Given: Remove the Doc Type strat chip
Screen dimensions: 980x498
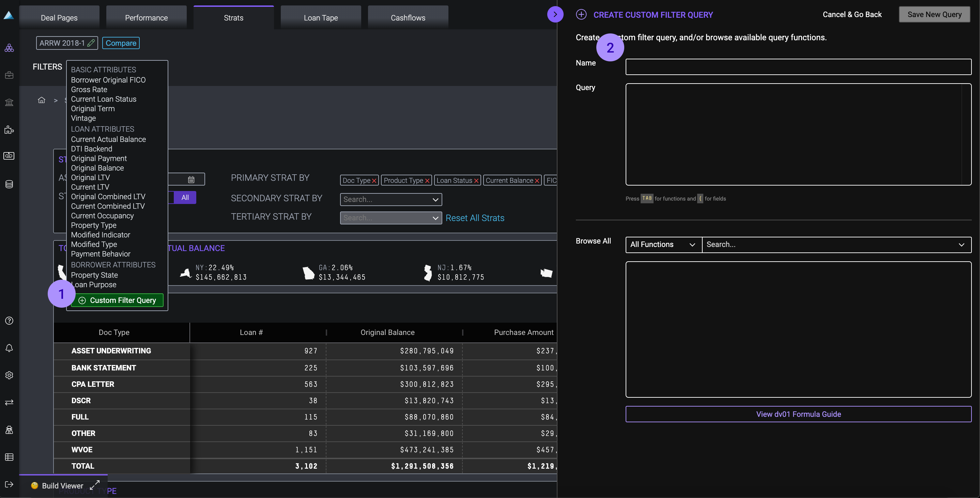Looking at the screenshot, I should pyautogui.click(x=374, y=181).
